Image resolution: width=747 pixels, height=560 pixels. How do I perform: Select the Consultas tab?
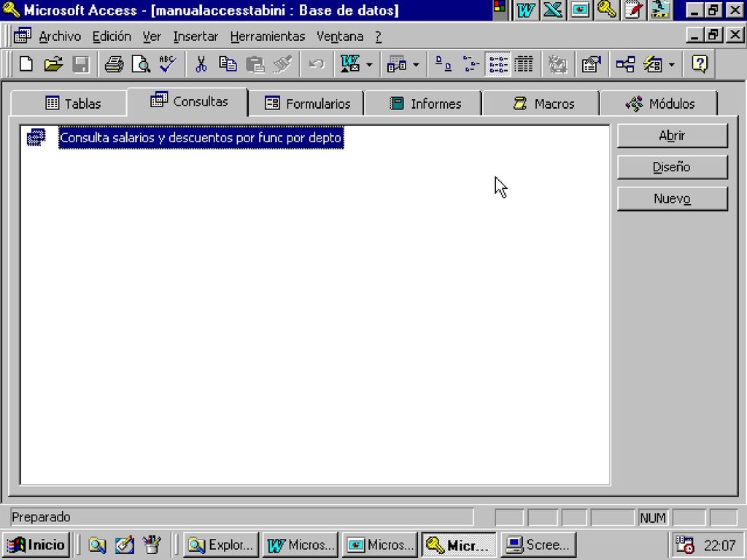pyautogui.click(x=187, y=101)
